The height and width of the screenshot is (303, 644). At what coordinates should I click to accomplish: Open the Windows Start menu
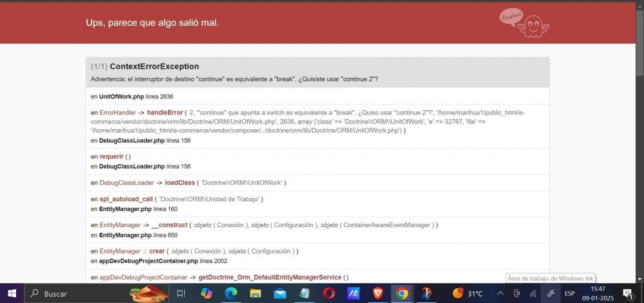pyautogui.click(x=12, y=293)
